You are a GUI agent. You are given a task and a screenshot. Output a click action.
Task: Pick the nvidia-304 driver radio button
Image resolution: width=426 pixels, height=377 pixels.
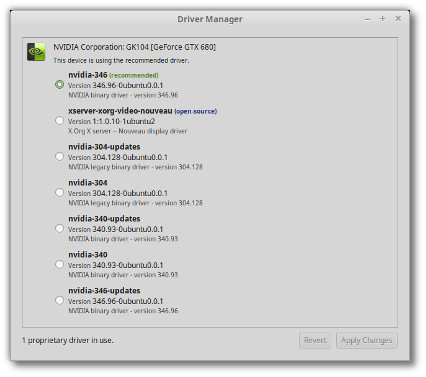coord(59,193)
